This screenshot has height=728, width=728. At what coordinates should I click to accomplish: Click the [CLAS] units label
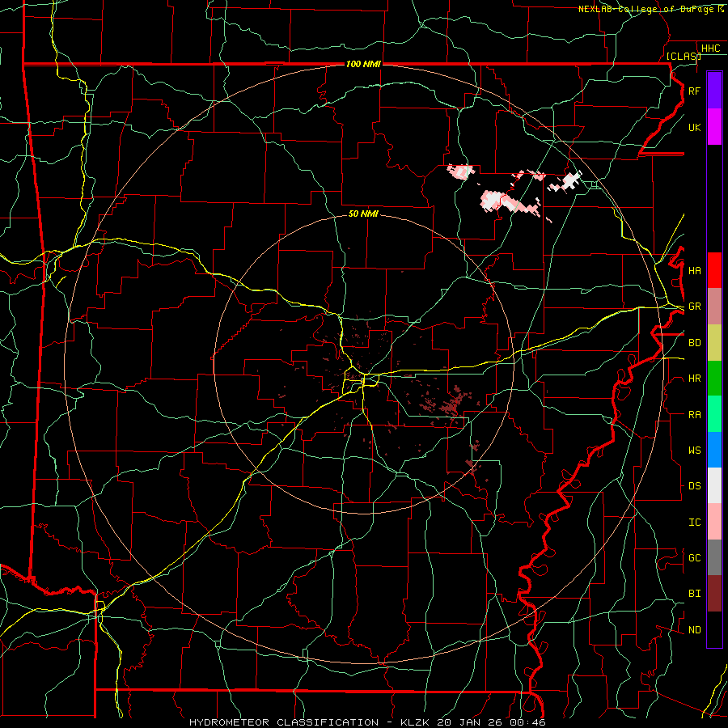click(684, 56)
